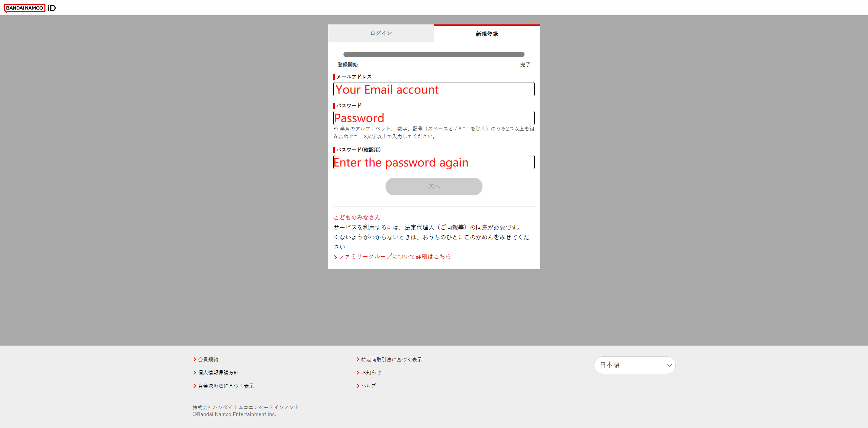
Task: Expand the 日本語 language dropdown
Action: point(634,365)
